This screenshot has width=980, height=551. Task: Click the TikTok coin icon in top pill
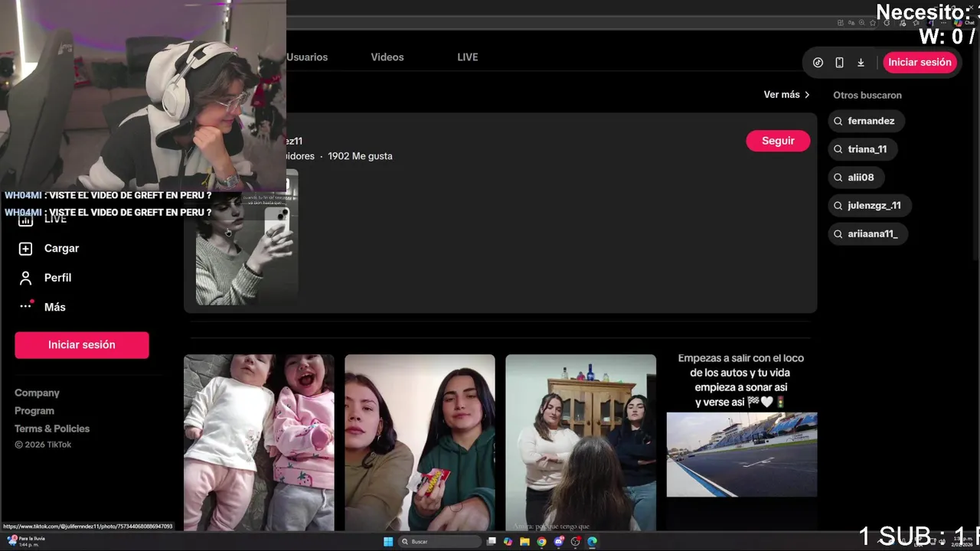click(818, 63)
